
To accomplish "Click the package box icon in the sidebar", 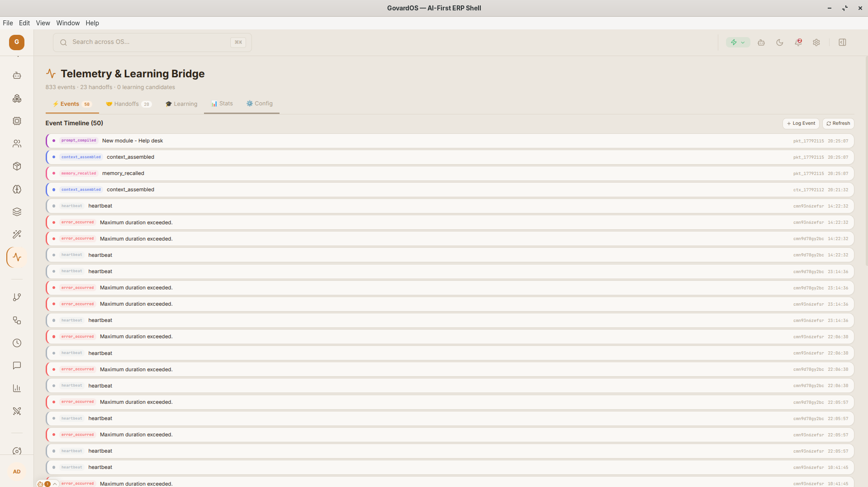I will pos(17,166).
